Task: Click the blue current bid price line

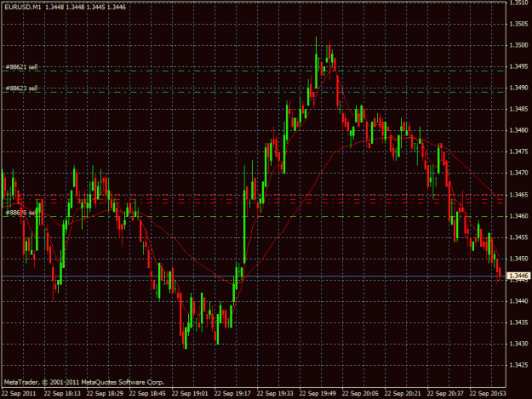Action: pyautogui.click(x=255, y=276)
